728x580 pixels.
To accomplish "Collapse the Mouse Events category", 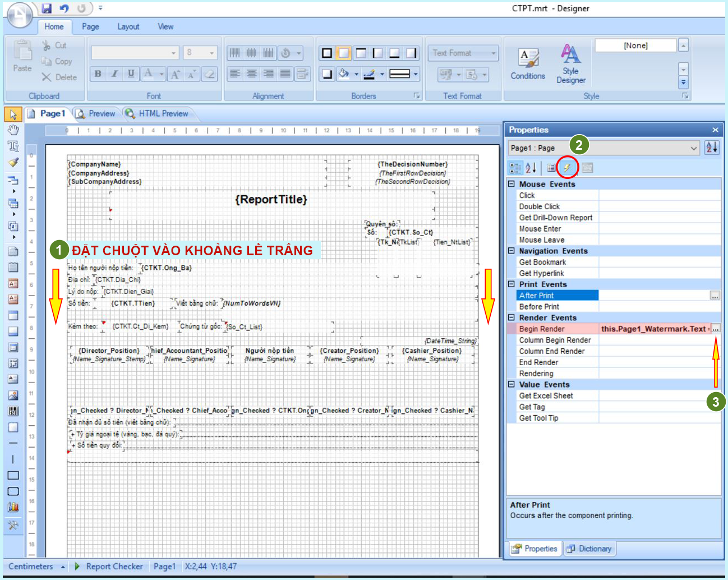I will point(512,184).
